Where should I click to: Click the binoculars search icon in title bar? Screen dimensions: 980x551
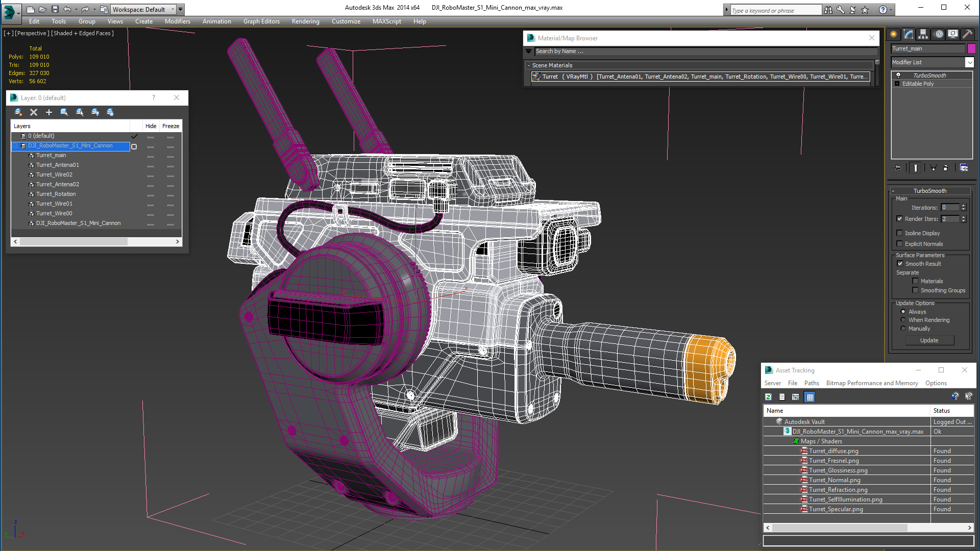pyautogui.click(x=828, y=10)
